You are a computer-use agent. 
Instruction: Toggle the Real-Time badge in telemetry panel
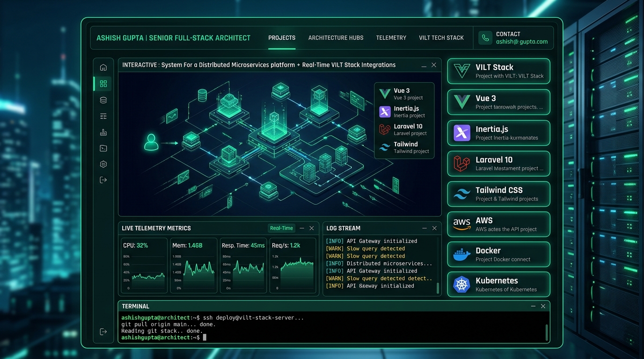coord(281,228)
